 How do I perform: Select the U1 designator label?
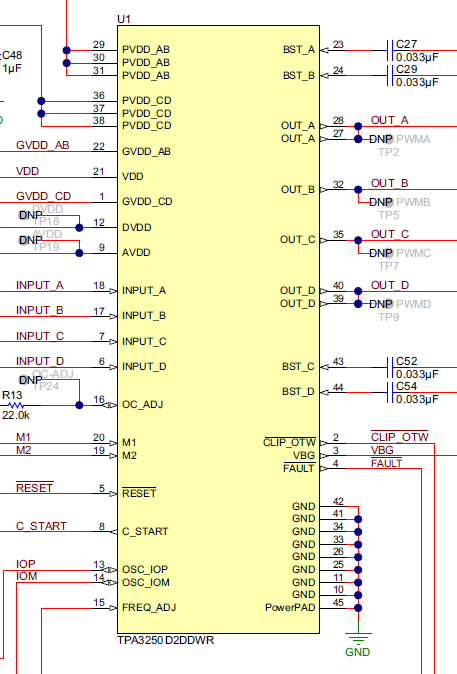coord(124,19)
